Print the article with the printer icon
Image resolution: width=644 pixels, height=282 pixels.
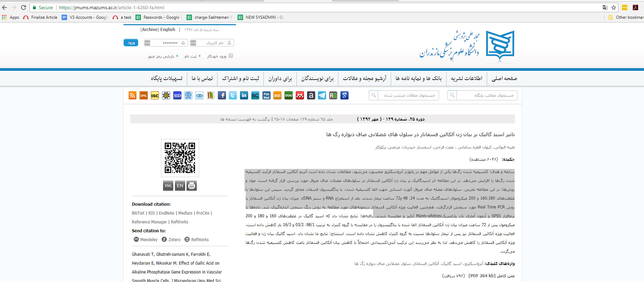tap(192, 186)
